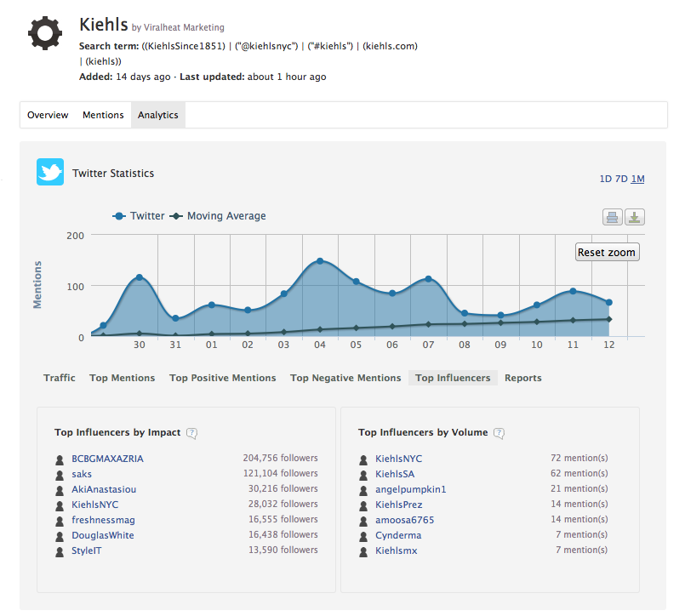The image size is (685, 616).
Task: Open the saks influencer profile link
Action: pyautogui.click(x=82, y=474)
